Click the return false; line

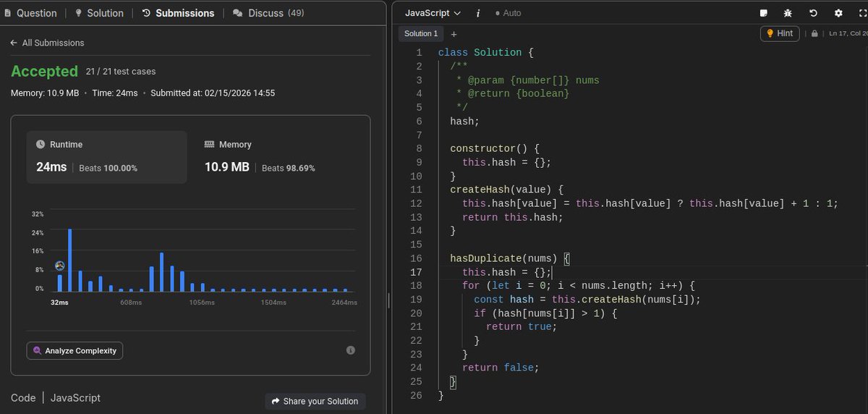click(501, 368)
